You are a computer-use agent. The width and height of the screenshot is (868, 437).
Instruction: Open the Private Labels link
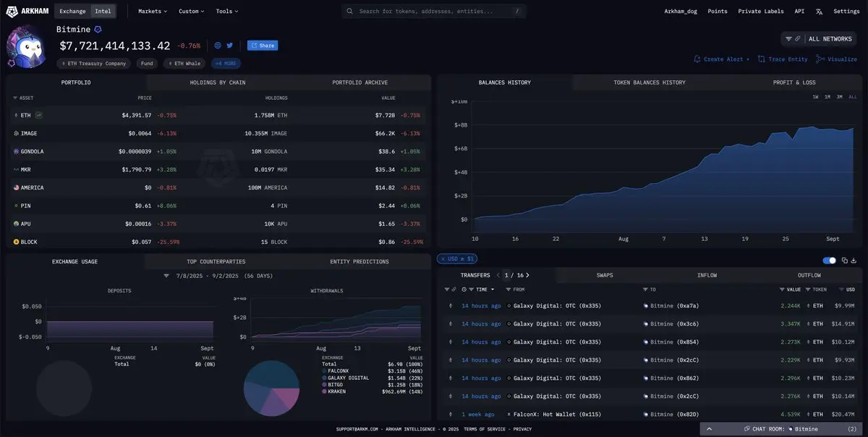[x=761, y=12]
